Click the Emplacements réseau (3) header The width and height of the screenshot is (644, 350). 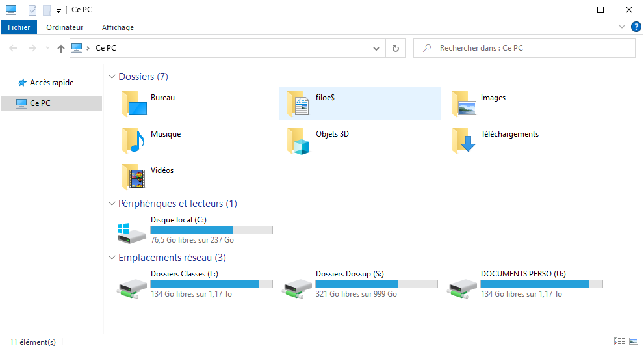pos(172,258)
